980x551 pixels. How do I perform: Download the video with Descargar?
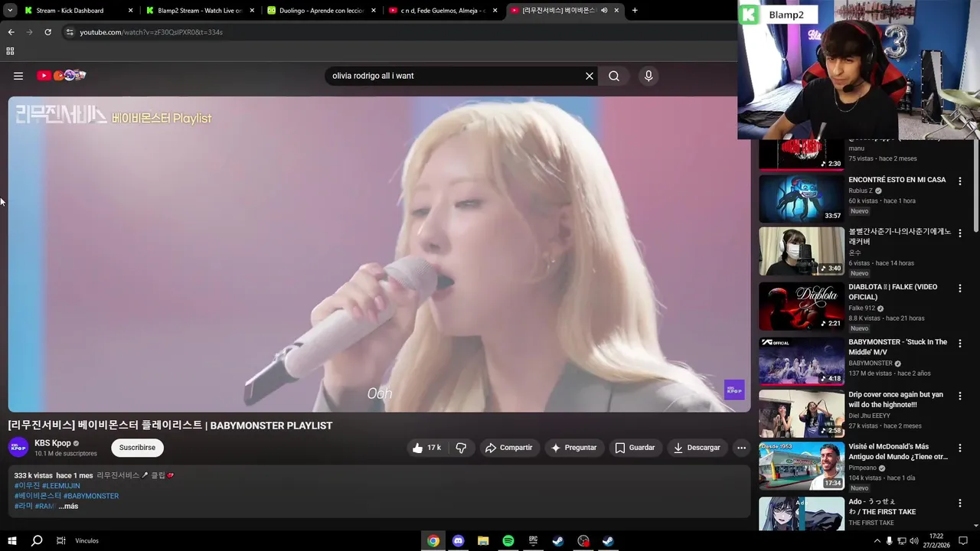(697, 448)
